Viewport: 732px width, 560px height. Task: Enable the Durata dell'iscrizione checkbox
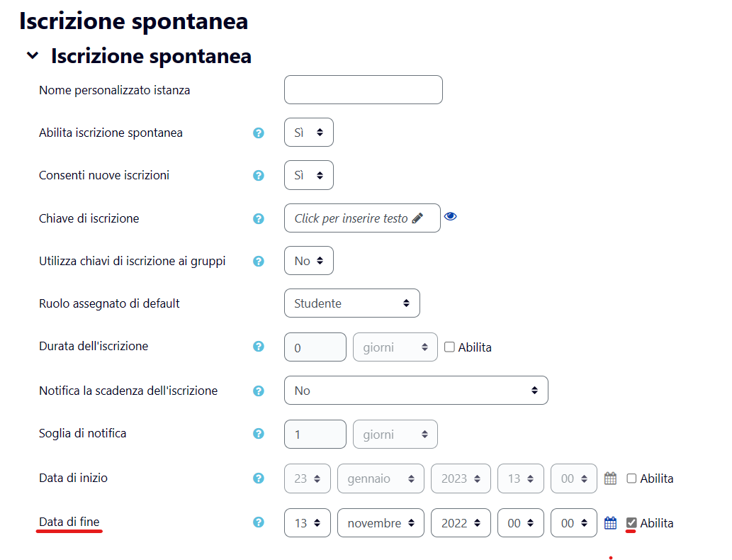coord(449,347)
